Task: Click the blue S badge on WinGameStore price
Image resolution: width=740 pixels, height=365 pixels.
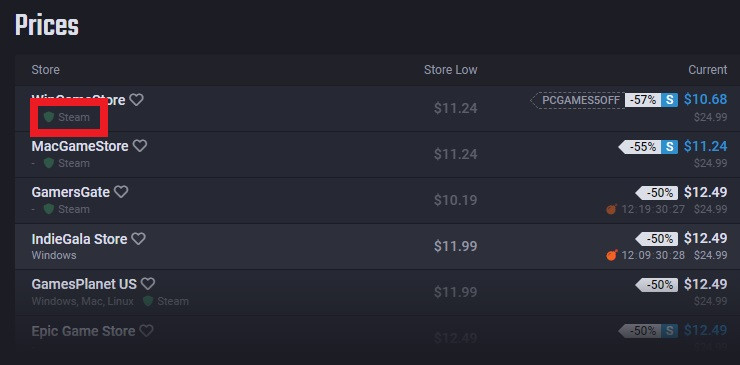Action: click(x=669, y=100)
